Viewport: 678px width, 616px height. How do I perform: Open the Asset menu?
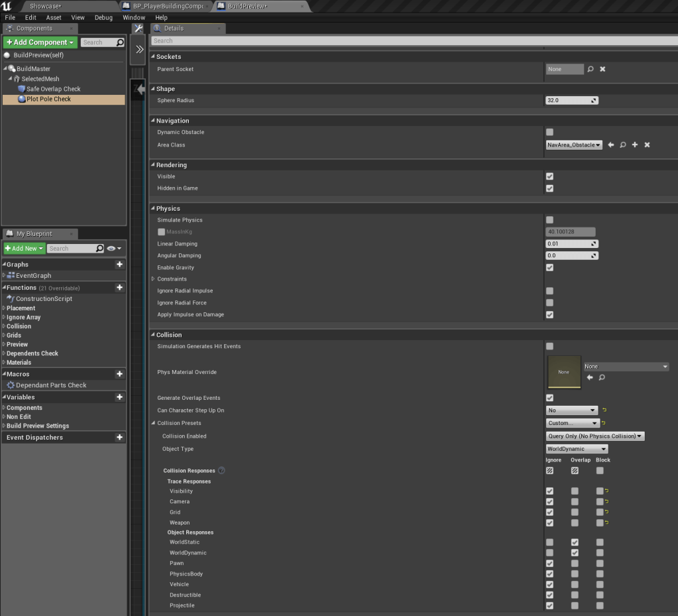click(x=54, y=17)
